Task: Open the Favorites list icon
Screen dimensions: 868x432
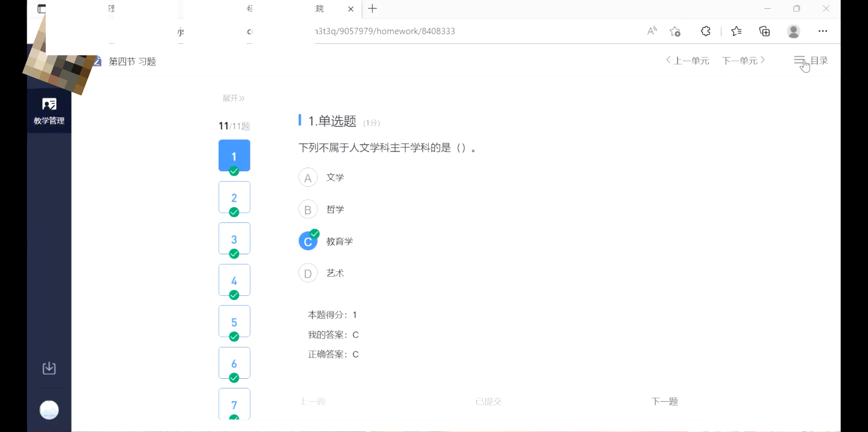Action: [x=737, y=31]
